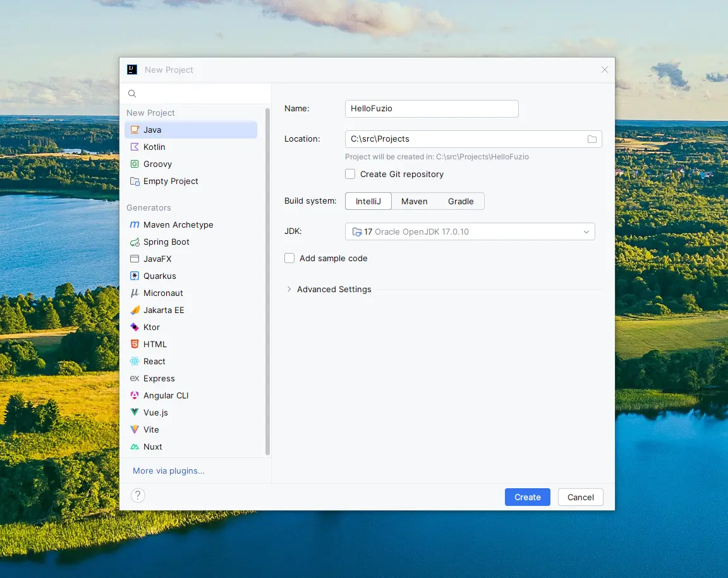Select the Vite generator icon
Screen dimensions: 728x578
coord(135,430)
